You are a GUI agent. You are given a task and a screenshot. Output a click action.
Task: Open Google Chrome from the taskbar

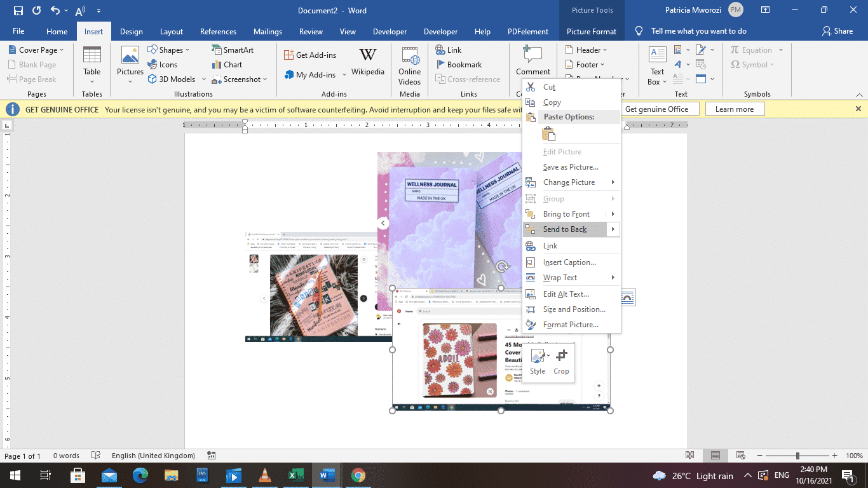(x=357, y=475)
